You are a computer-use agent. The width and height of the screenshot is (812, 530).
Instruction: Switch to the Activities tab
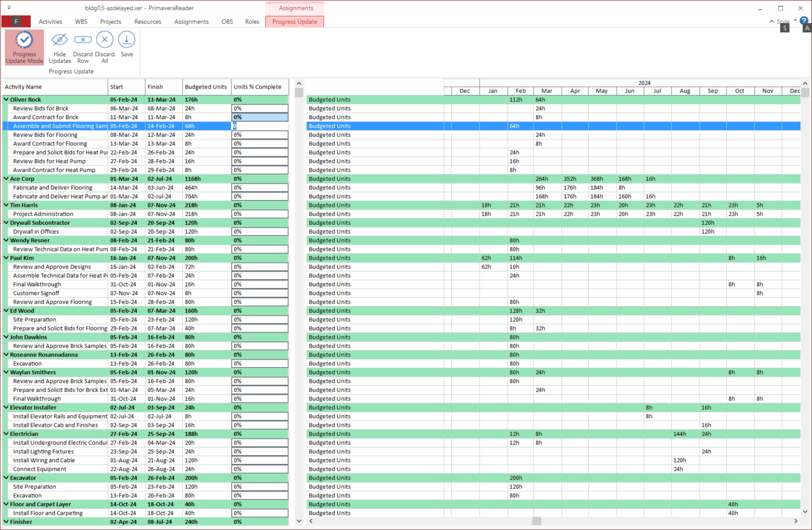coord(51,21)
